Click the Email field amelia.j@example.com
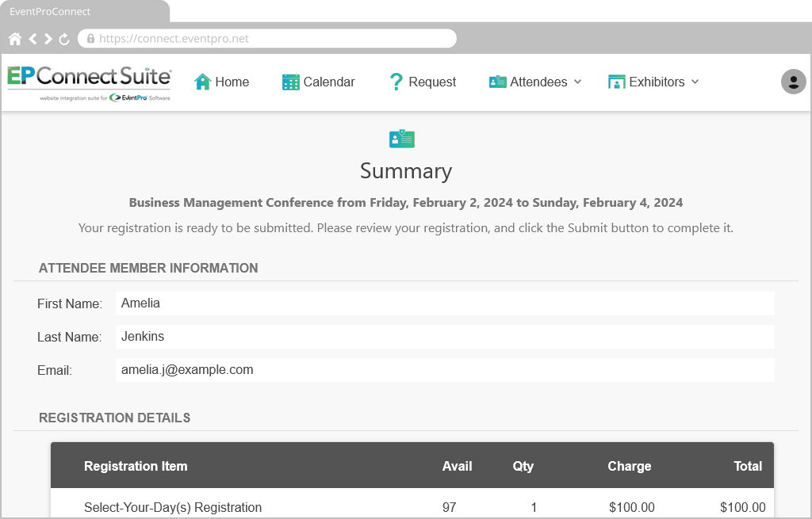 pyautogui.click(x=445, y=370)
